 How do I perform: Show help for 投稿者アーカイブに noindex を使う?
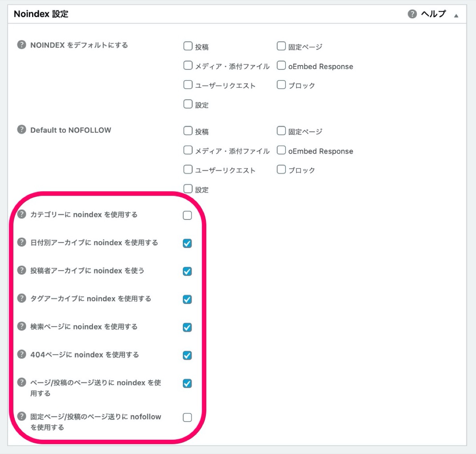pos(21,270)
